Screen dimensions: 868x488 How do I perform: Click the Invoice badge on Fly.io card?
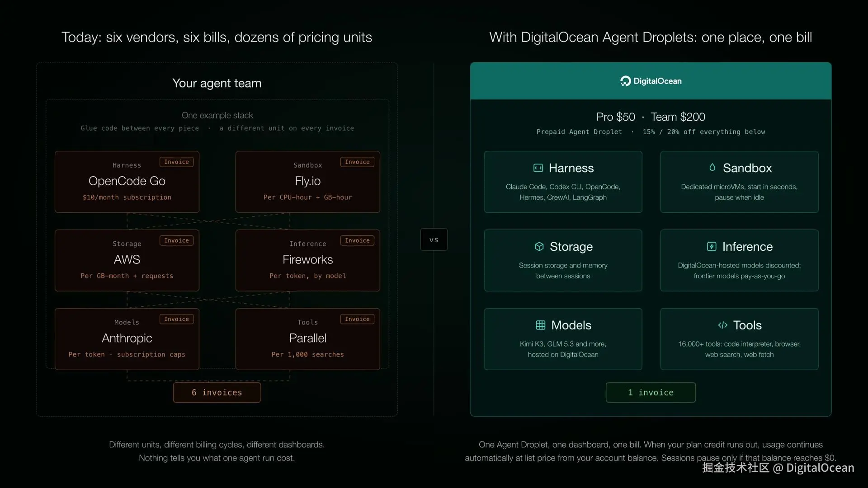pyautogui.click(x=357, y=162)
